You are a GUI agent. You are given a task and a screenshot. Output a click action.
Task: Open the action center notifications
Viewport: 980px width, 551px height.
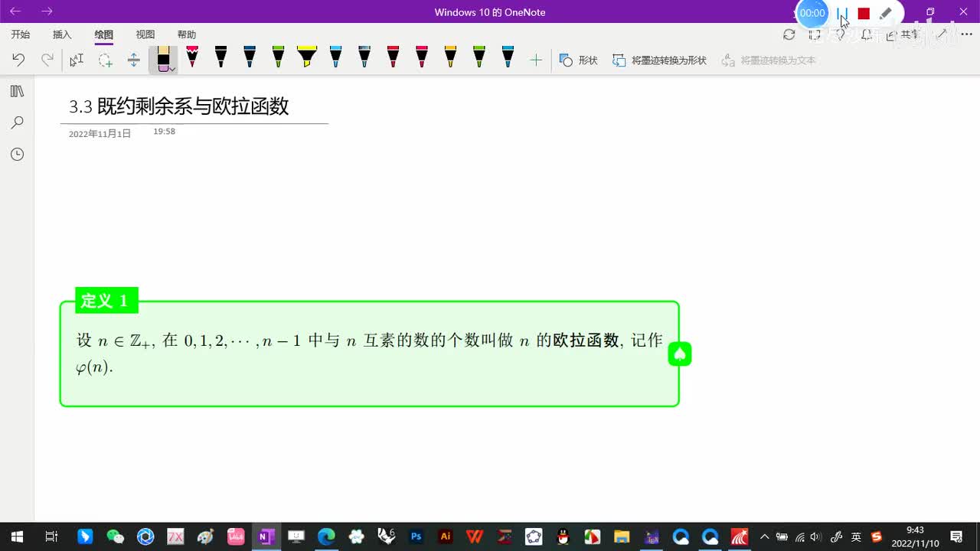coord(956,536)
